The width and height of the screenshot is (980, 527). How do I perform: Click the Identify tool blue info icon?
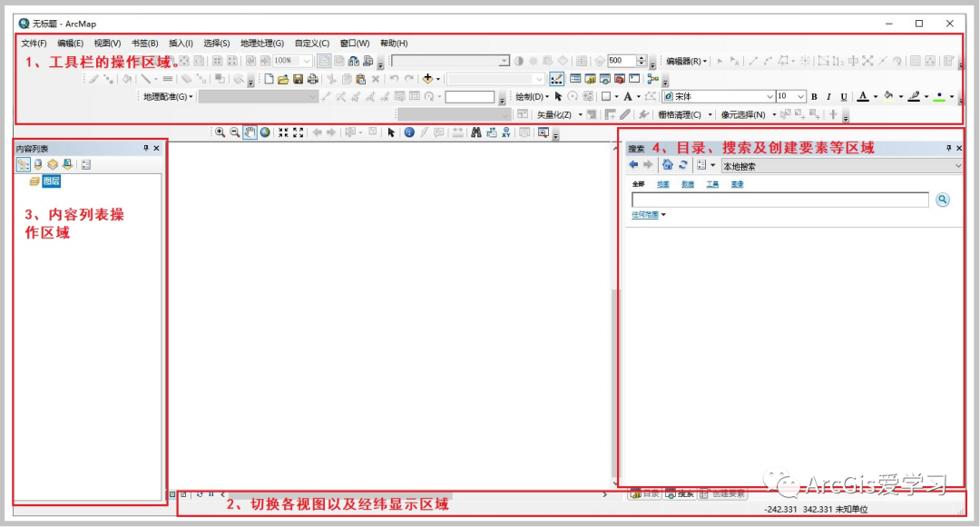pos(408,132)
